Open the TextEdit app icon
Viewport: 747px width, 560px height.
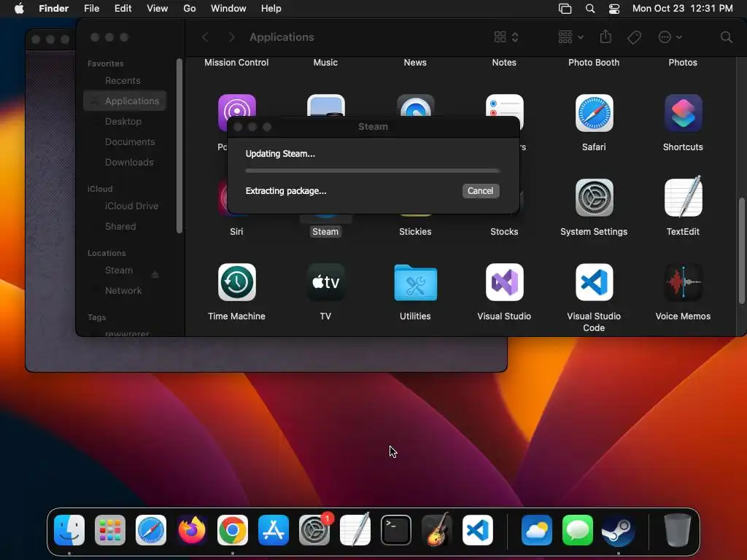(683, 197)
